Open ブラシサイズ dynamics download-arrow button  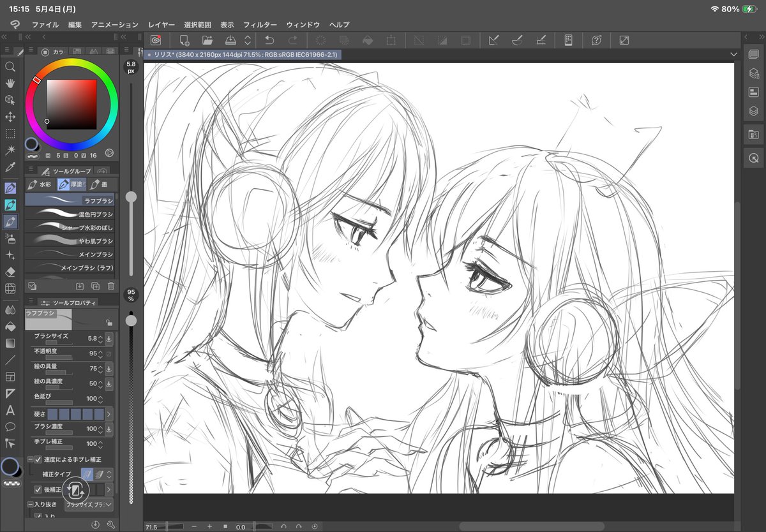click(109, 338)
